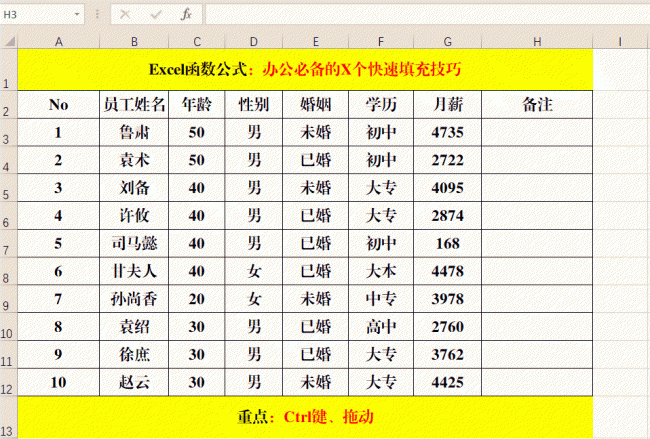Select row 12 header

[x=9, y=382]
